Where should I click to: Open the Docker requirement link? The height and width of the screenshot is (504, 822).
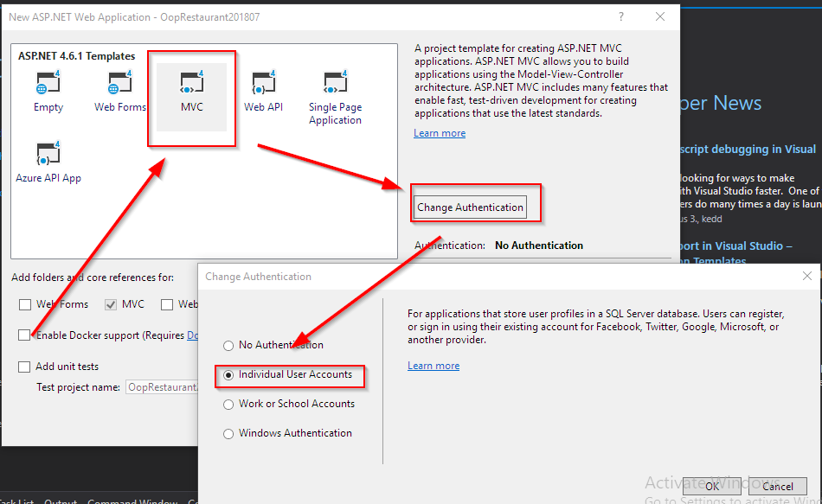(x=192, y=335)
